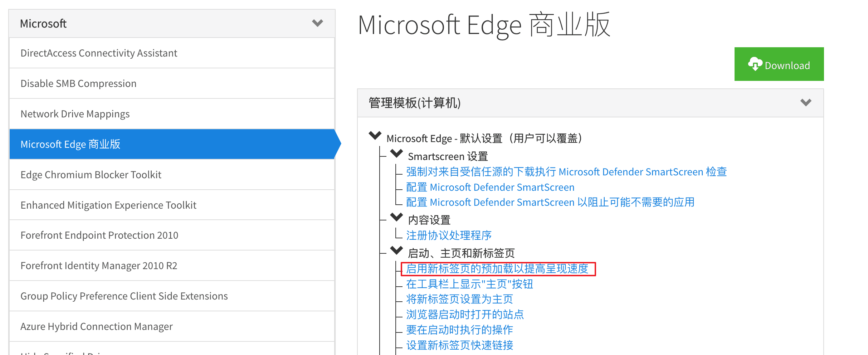The height and width of the screenshot is (355, 868).
Task: Collapse the 管理模板(计算机) panel chevron
Action: [805, 103]
